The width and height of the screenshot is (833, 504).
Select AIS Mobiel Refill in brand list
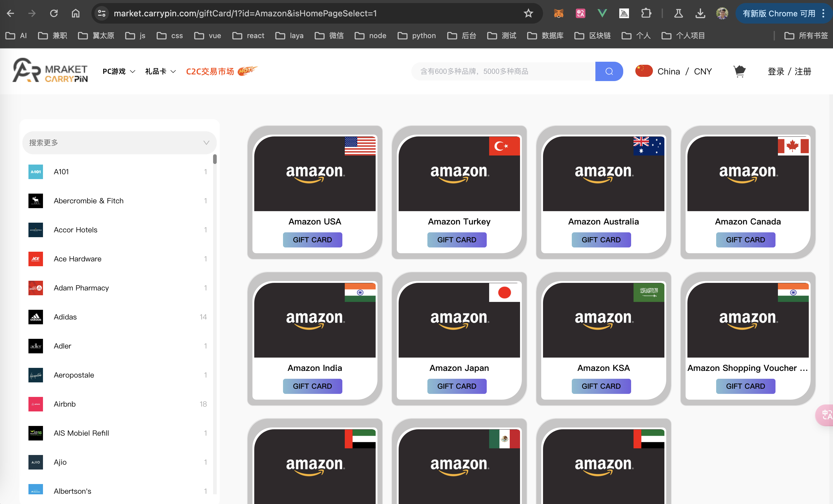coord(118,433)
